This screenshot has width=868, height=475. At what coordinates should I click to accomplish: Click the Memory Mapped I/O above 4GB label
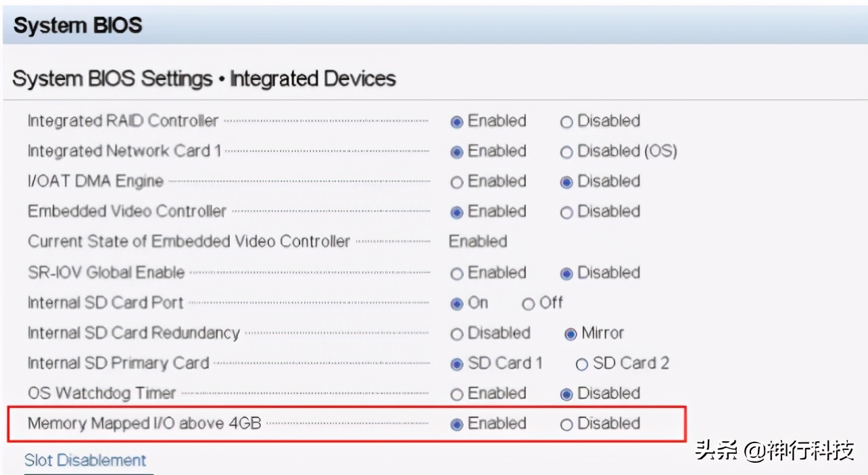(144, 424)
